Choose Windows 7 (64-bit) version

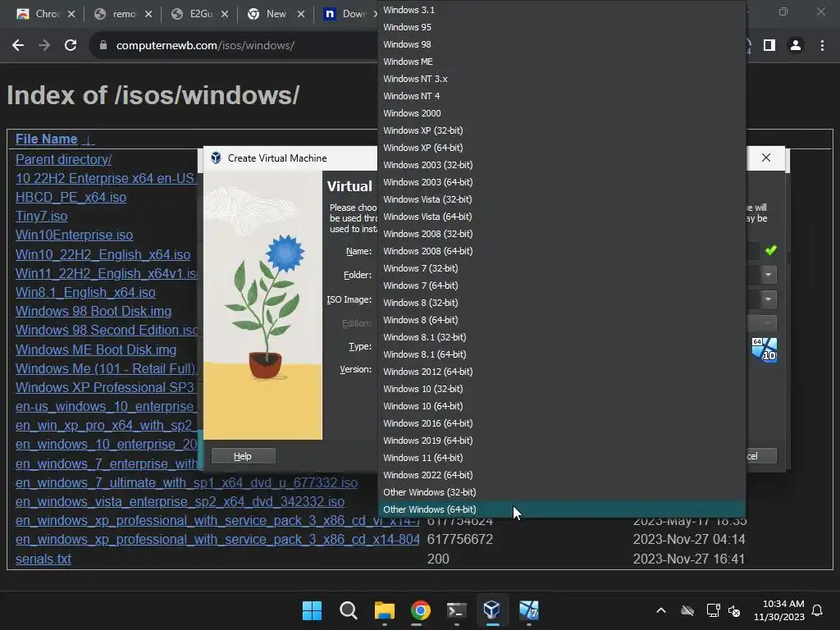coord(561,285)
